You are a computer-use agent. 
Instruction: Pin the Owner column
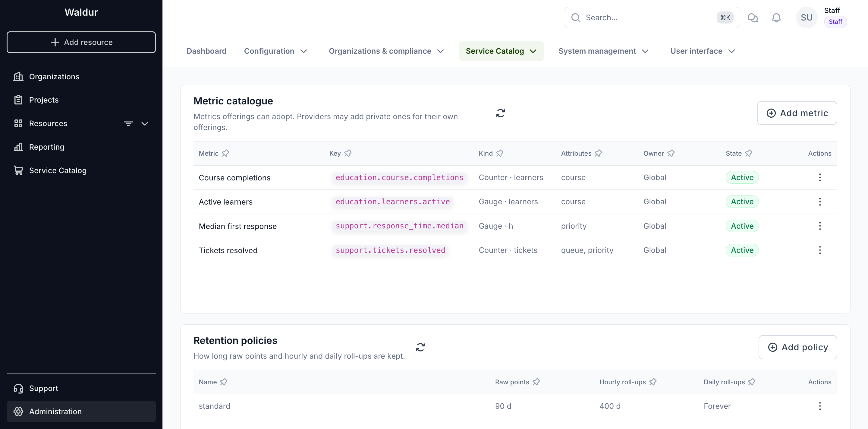(671, 154)
